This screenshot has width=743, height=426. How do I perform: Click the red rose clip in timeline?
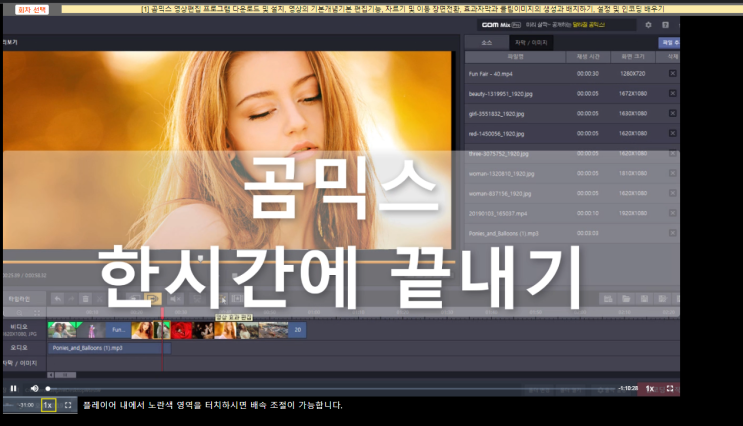click(x=181, y=330)
